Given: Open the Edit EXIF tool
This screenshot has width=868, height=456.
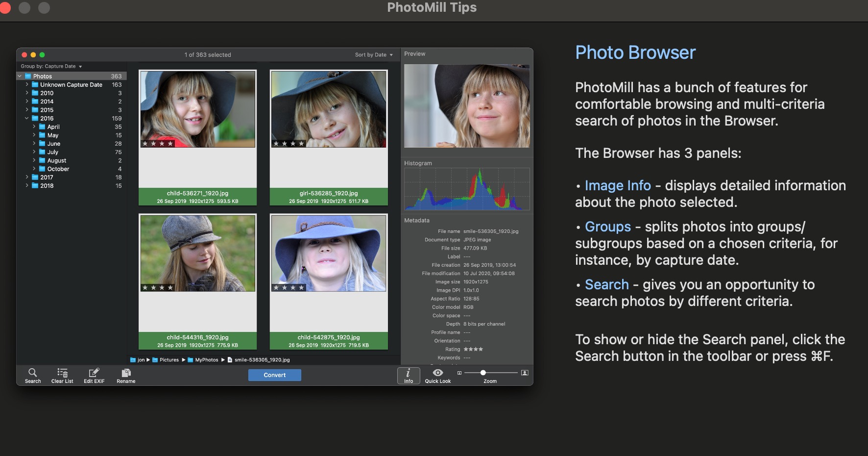Looking at the screenshot, I should pos(94,376).
